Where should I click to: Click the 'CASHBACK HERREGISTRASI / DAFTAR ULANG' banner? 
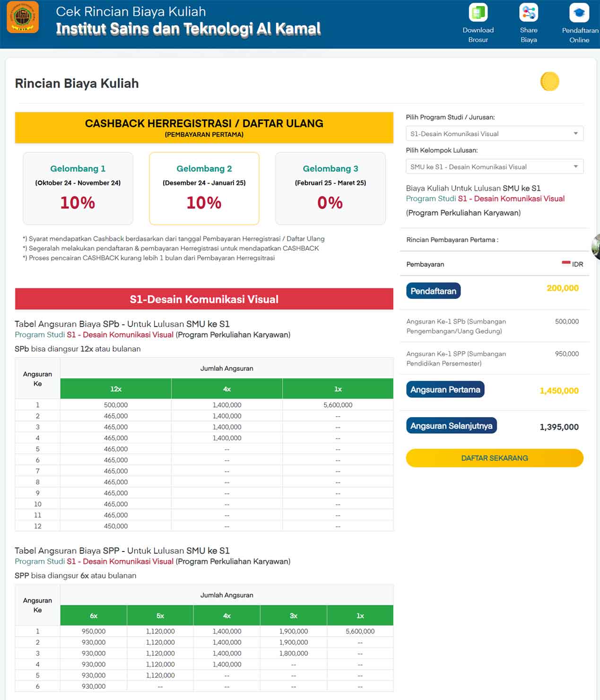[x=204, y=128]
